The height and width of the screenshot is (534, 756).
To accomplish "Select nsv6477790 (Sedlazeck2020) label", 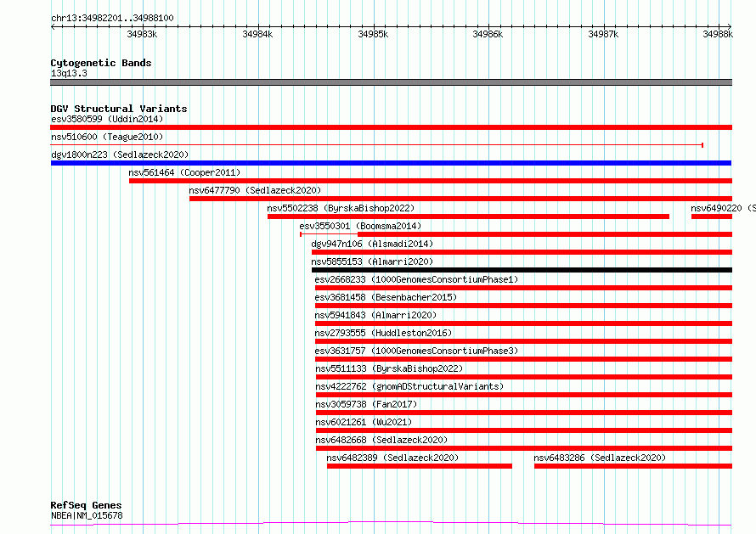I will [x=255, y=190].
